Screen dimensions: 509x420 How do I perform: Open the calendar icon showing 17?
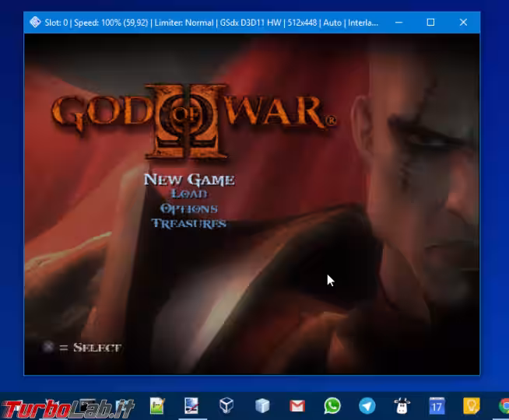pos(437,406)
